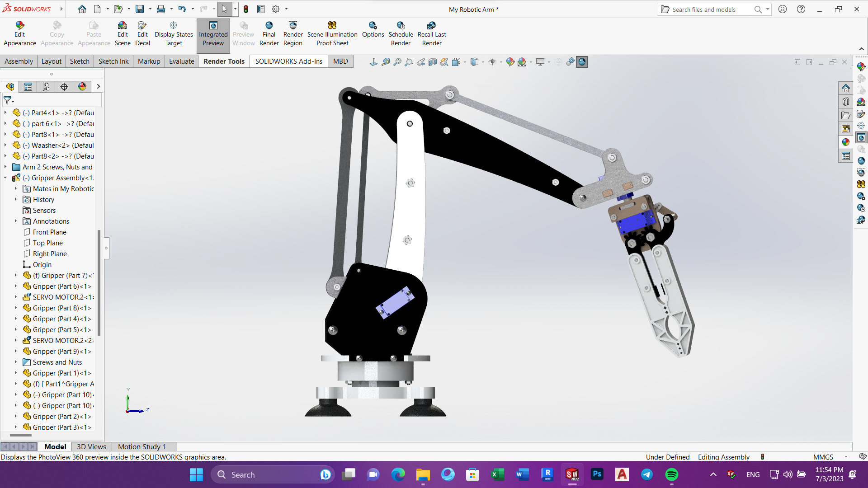Collapse the Gripper Assembly tree node
The height and width of the screenshot is (488, 868).
click(5, 178)
